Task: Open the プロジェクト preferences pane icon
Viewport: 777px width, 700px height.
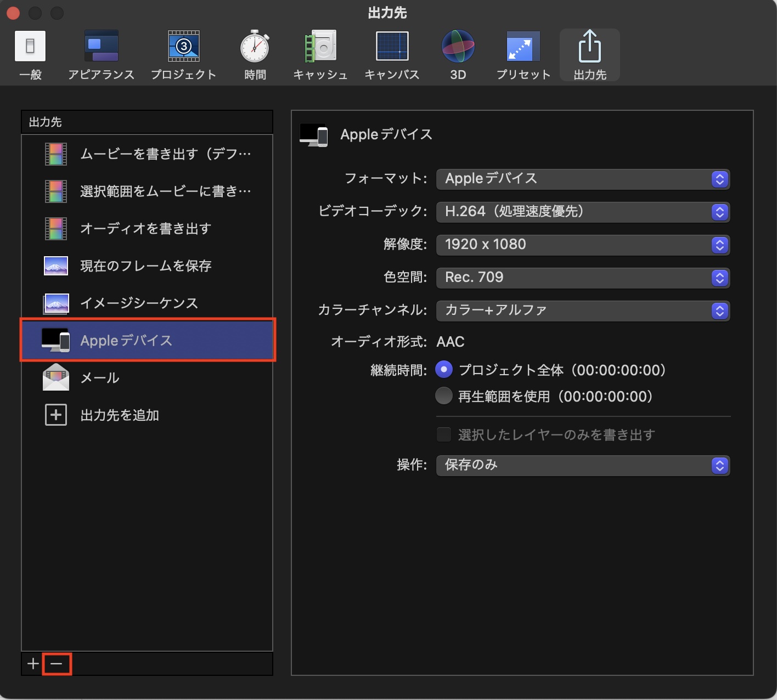Action: click(x=183, y=46)
